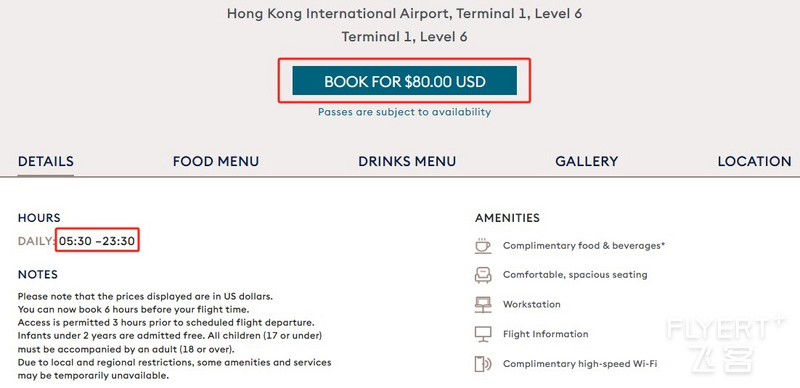800x388 pixels.
Task: Click 'Passes are subject to availability' text
Action: point(405,112)
